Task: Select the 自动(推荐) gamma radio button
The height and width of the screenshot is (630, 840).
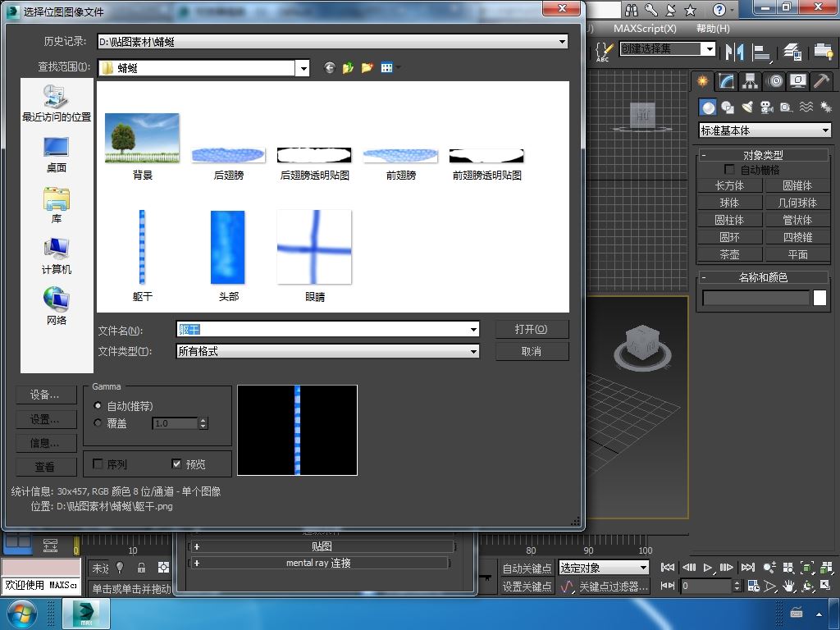Action: [98, 405]
